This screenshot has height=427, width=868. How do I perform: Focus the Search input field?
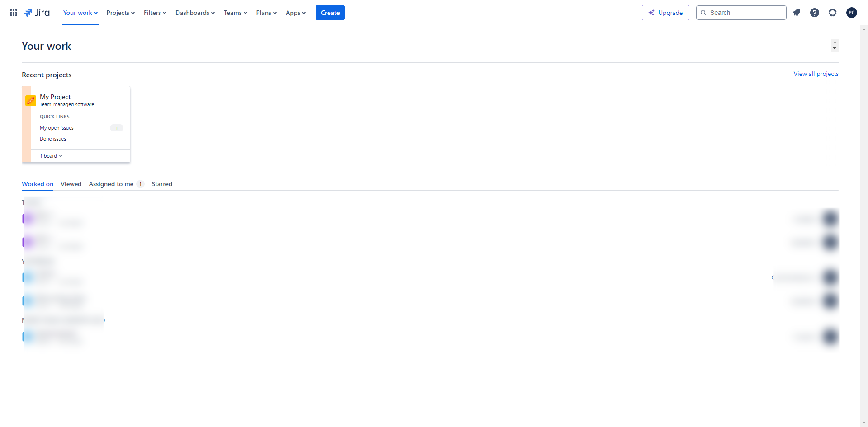point(741,13)
